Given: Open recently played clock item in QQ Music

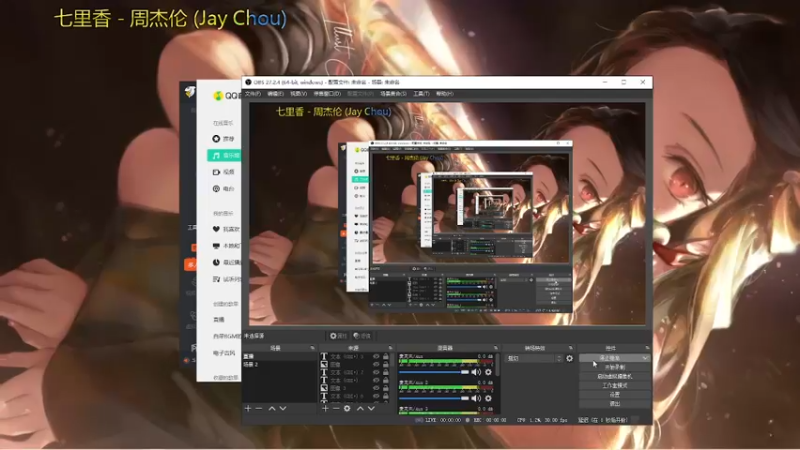Looking at the screenshot, I should [226, 262].
